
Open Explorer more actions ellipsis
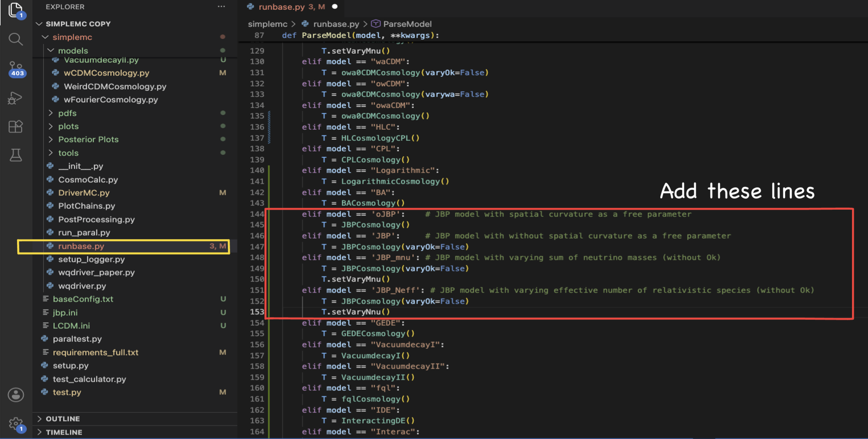221,7
